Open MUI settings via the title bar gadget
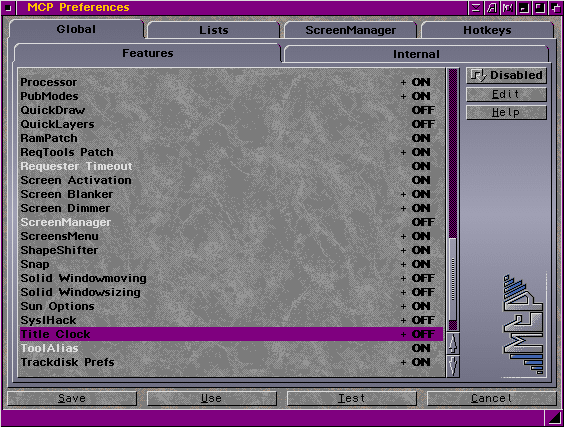Image resolution: width=564 pixels, height=427 pixels. (508, 8)
